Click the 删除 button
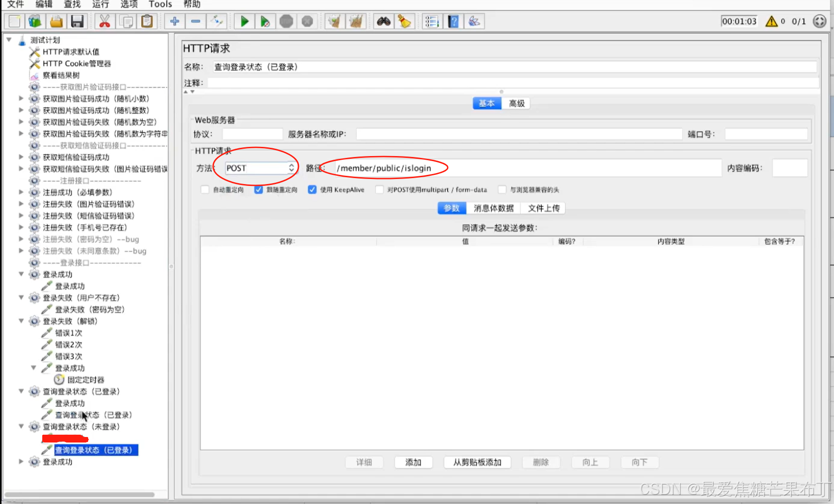 [x=541, y=462]
